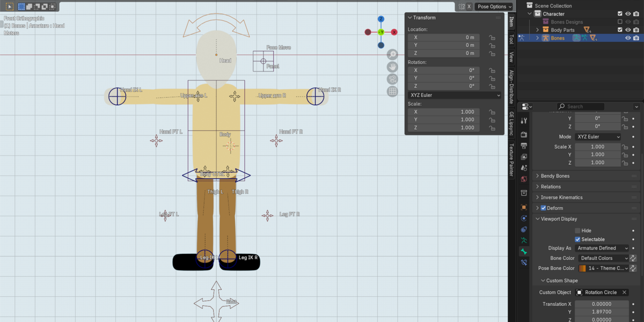Screen dimensions: 644x322
Task: Click the pan hand viewport gizmo
Action: [x=393, y=67]
